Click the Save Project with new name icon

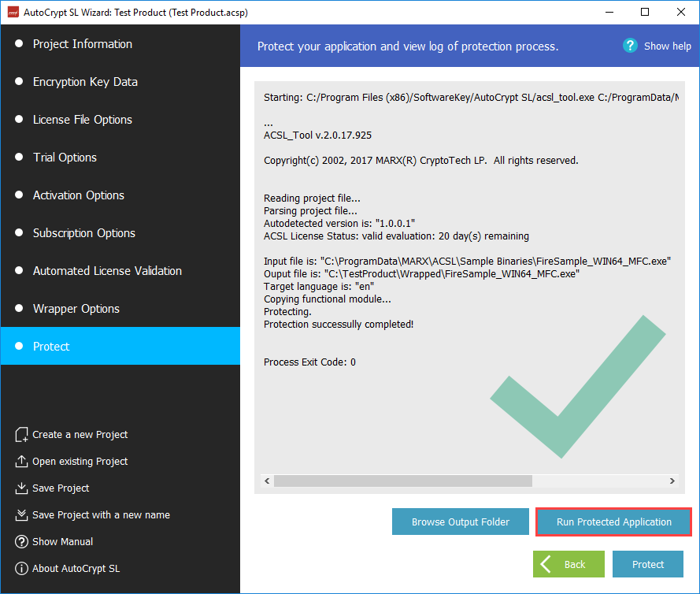pyautogui.click(x=21, y=515)
